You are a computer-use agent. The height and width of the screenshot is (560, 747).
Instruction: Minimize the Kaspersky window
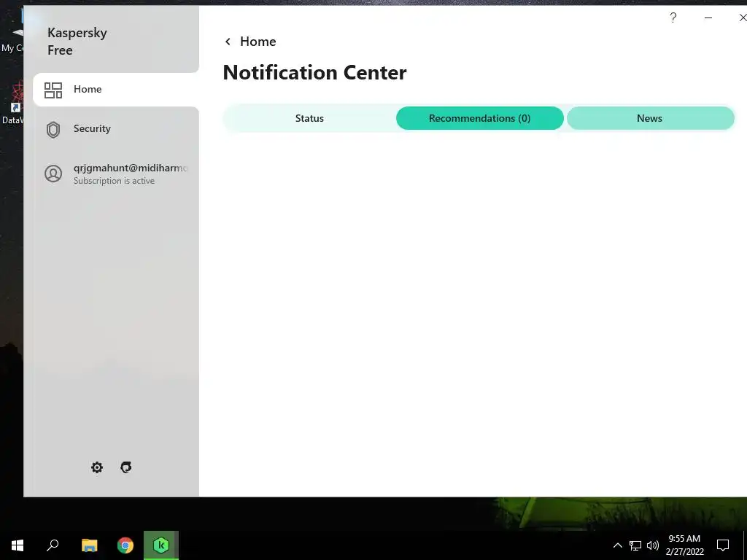coord(708,18)
